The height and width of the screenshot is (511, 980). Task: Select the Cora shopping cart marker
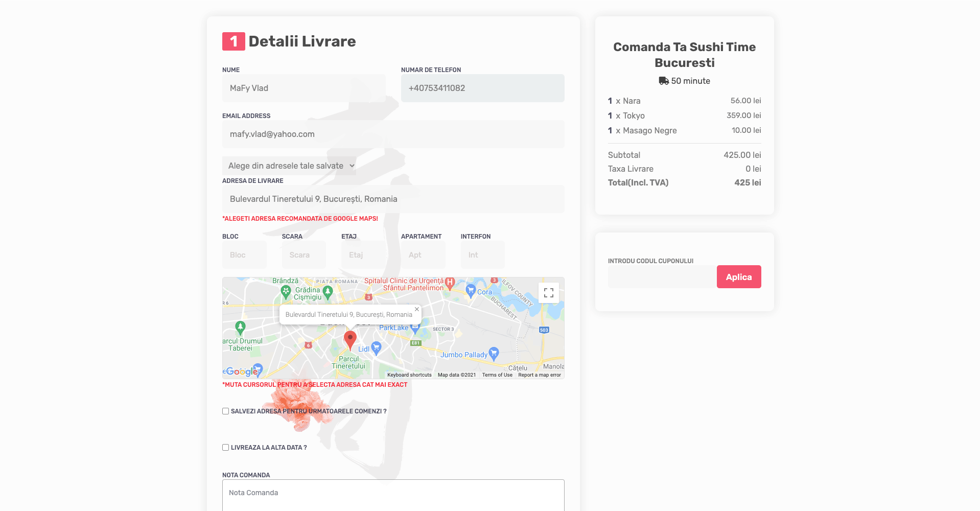[x=471, y=291]
